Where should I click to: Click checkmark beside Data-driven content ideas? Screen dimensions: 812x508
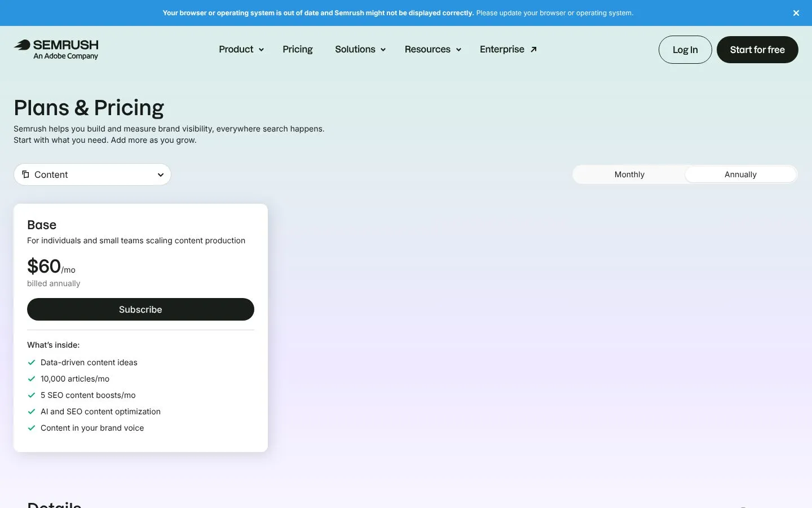(x=32, y=362)
